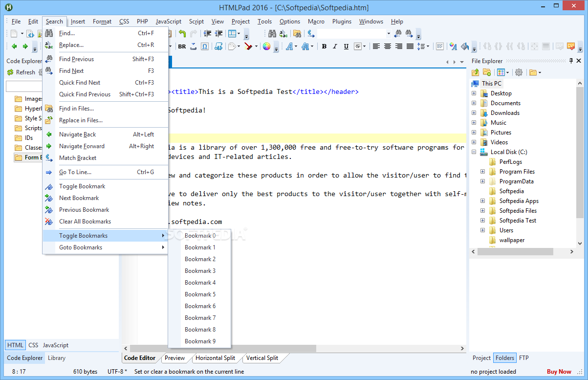The width and height of the screenshot is (588, 380).
Task: Choose Find... in the Search menu
Action: tap(106, 33)
